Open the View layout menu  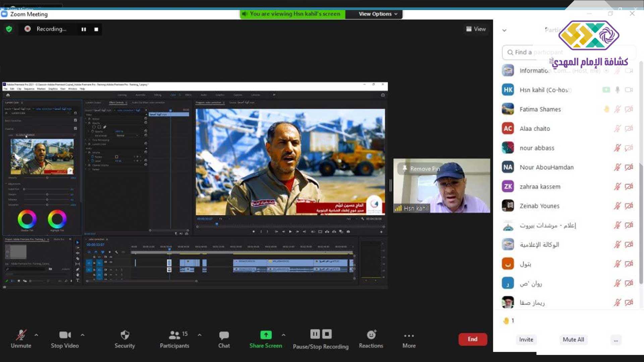point(476,29)
